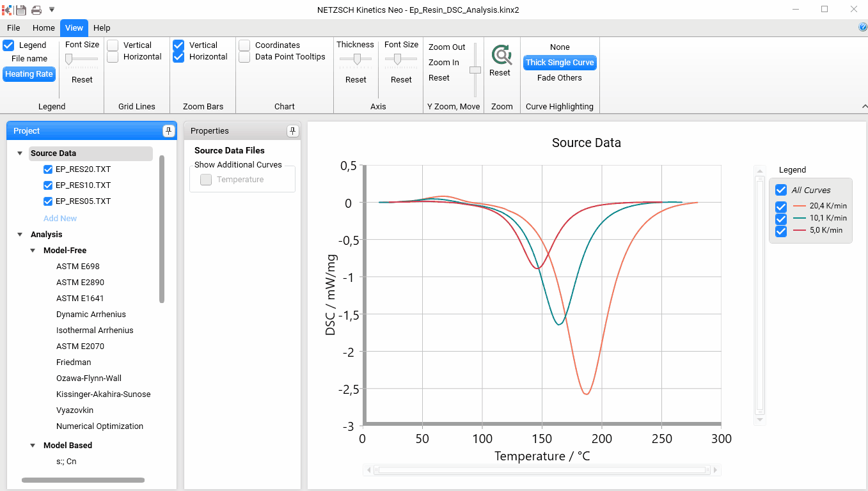Enable Data Point Tooltips checkbox
This screenshot has width=868, height=491.
tap(244, 57)
